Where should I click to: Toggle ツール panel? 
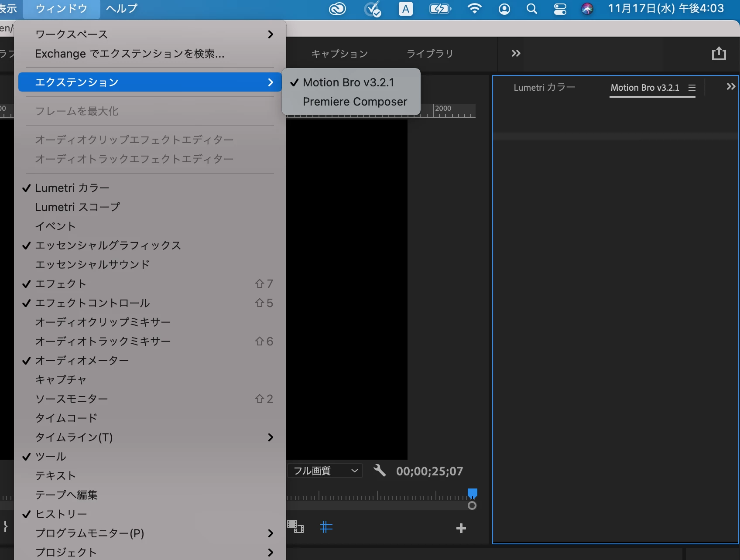pos(150,456)
